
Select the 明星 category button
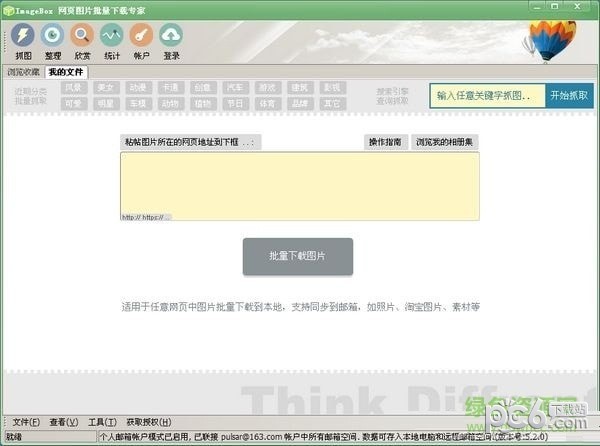pyautogui.click(x=106, y=104)
